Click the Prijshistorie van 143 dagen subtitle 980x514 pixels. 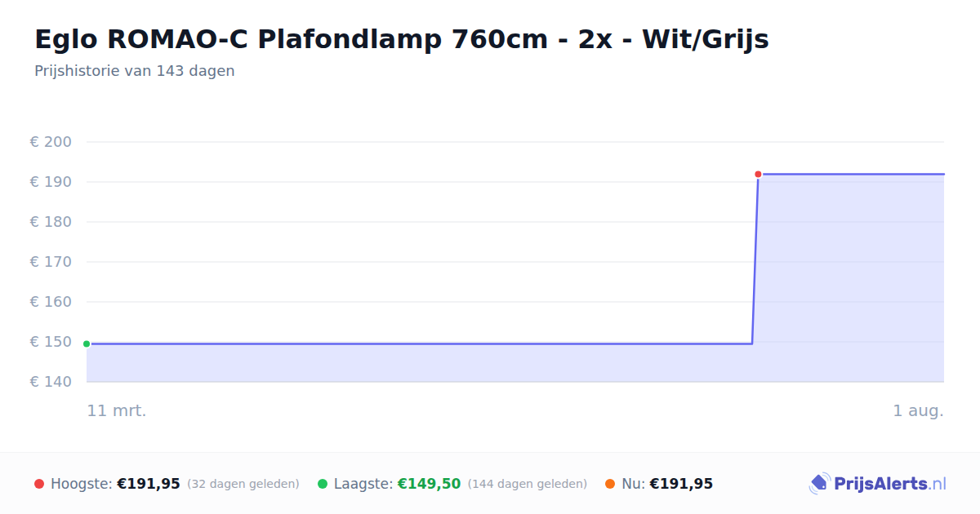[135, 71]
